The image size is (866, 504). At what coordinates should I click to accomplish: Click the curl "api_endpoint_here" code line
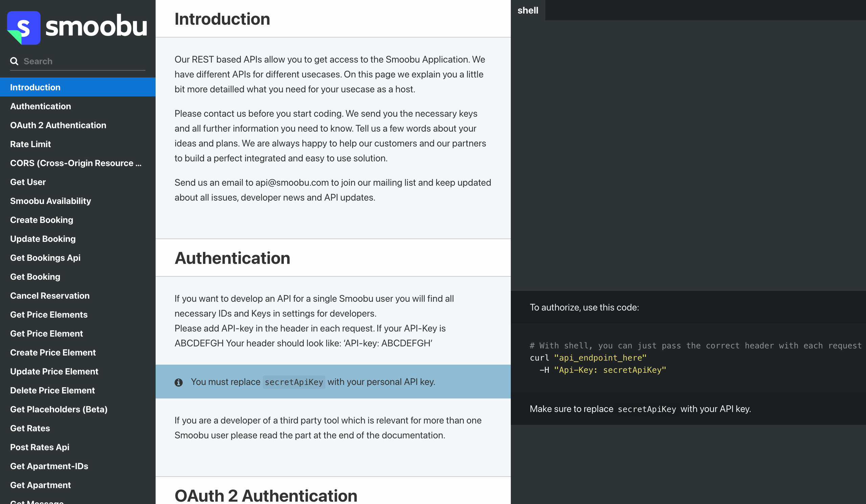(x=588, y=358)
